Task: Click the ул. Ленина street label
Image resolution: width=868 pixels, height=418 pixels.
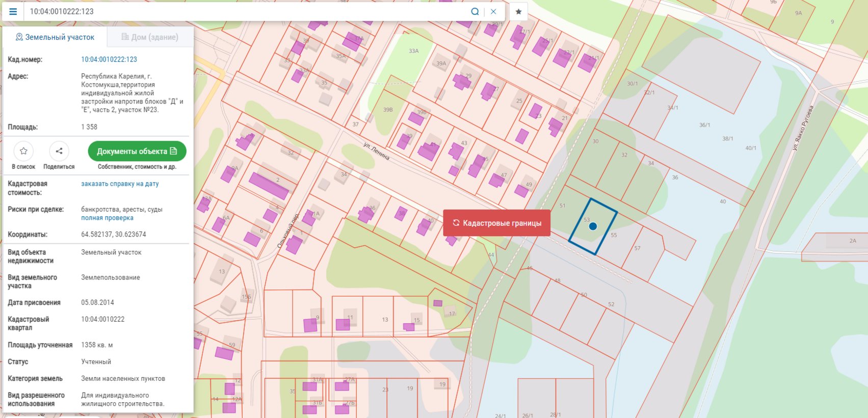Action: (x=377, y=151)
